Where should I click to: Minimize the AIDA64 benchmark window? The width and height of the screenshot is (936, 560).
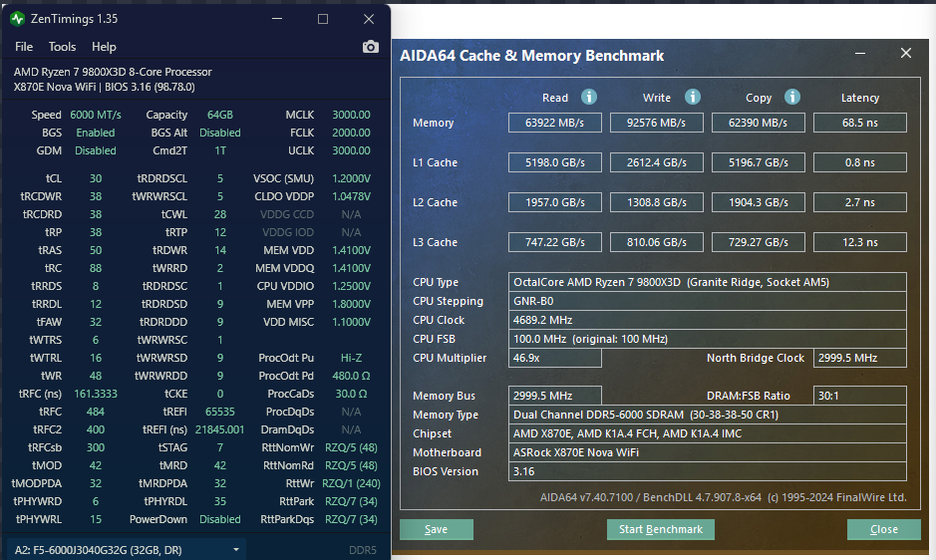coord(860,53)
